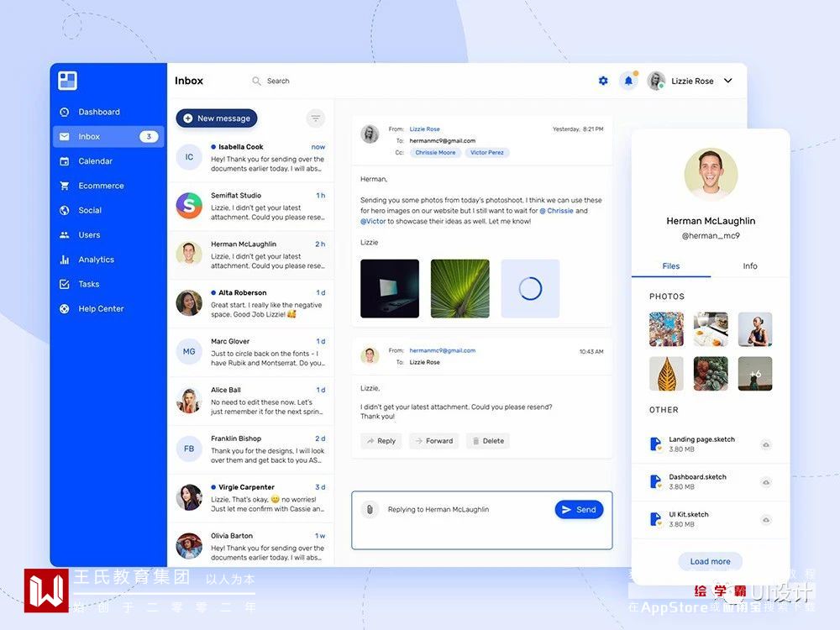Open the Franklin Bishop message

click(250, 449)
